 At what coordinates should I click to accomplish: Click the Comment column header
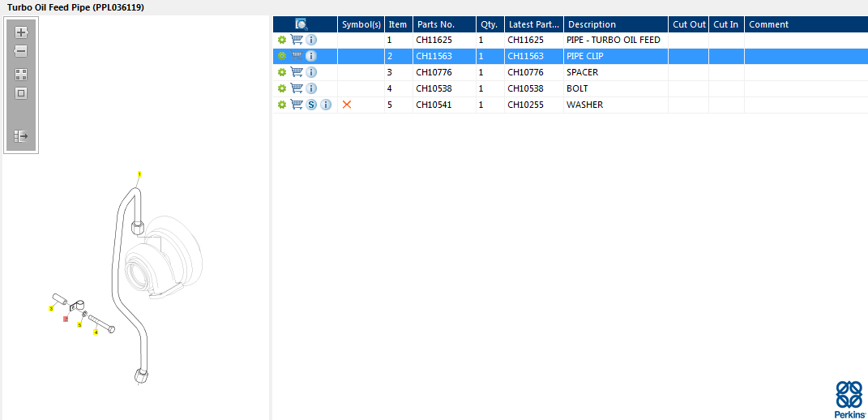806,24
